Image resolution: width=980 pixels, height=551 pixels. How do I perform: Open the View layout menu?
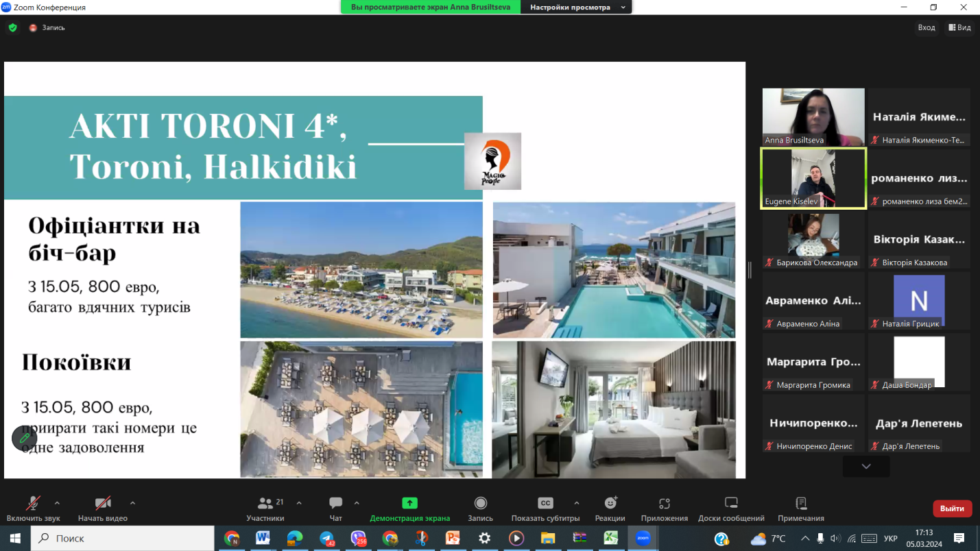coord(959,27)
